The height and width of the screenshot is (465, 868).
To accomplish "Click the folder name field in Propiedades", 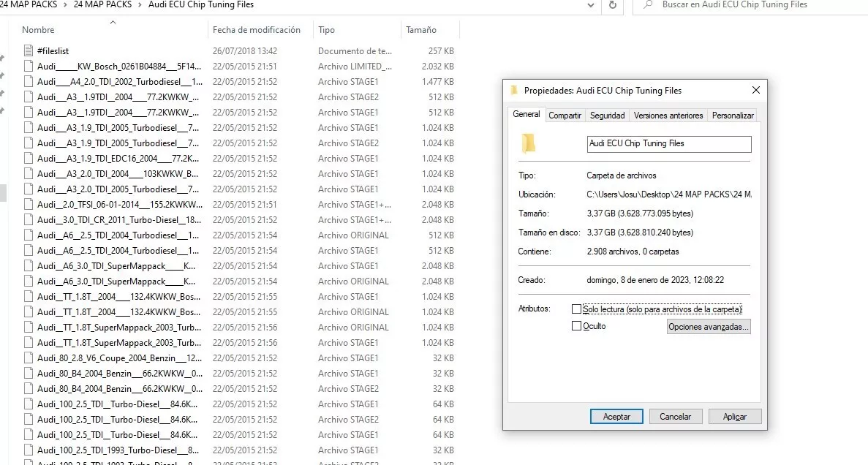I will point(668,144).
